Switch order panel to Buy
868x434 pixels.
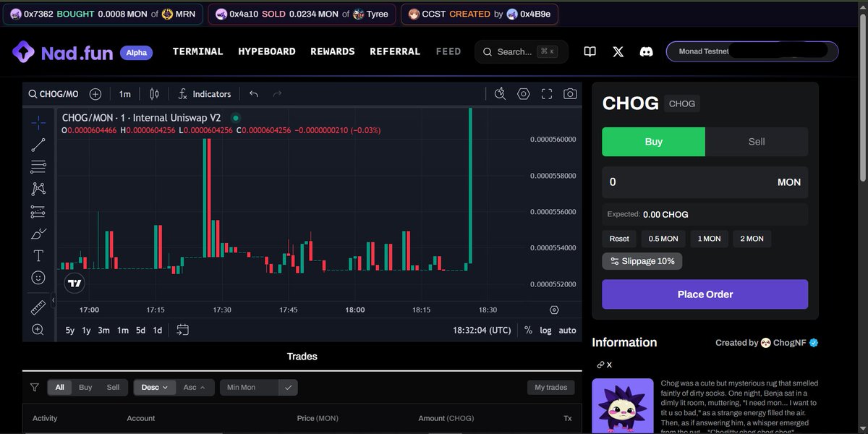tap(653, 142)
